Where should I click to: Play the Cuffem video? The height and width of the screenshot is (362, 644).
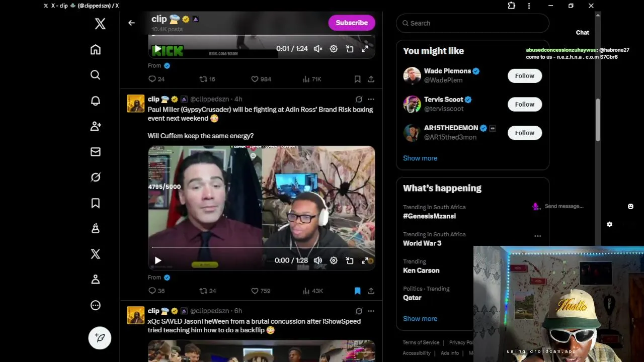tap(158, 260)
